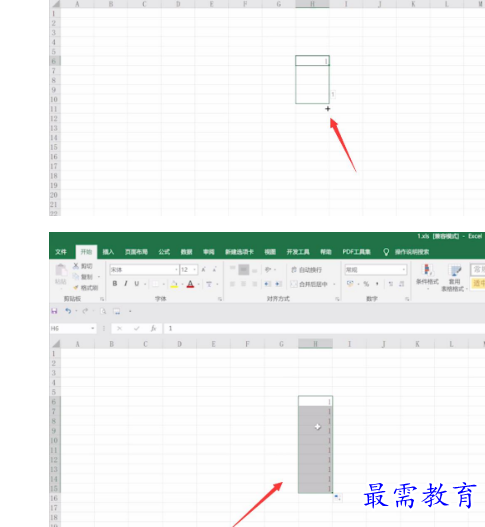Screen dimensions: 485x527
Task: Click the cell borders icon
Action: [x=155, y=284]
